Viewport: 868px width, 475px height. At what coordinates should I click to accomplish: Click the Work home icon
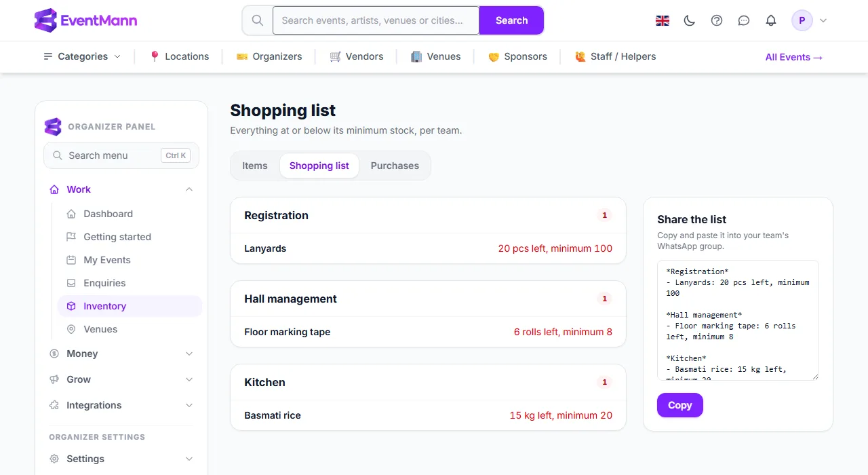coord(54,189)
